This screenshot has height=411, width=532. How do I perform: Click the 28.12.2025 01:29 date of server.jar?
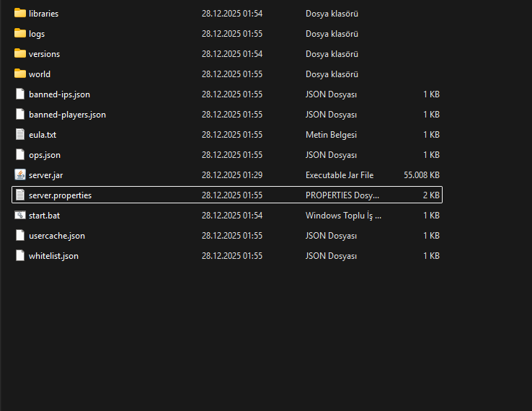(232, 175)
